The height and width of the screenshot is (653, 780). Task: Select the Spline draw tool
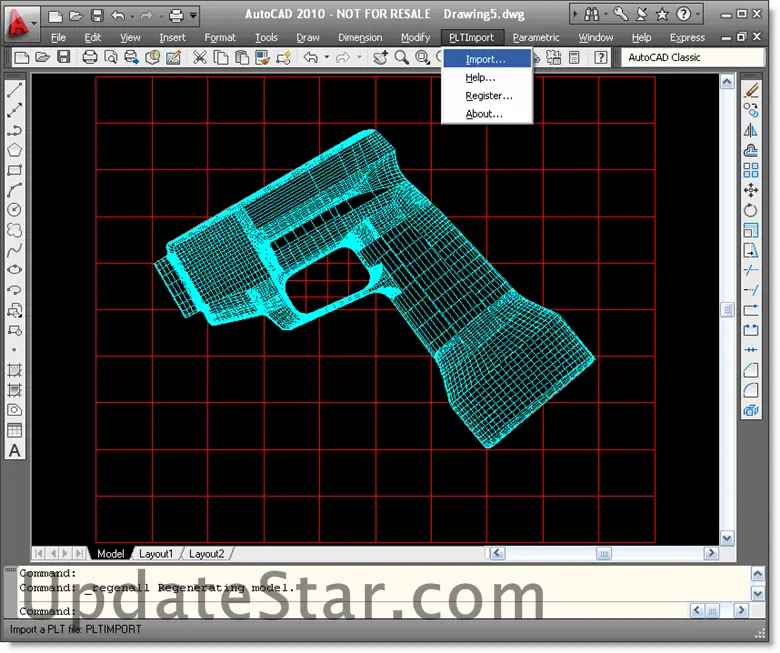(14, 250)
